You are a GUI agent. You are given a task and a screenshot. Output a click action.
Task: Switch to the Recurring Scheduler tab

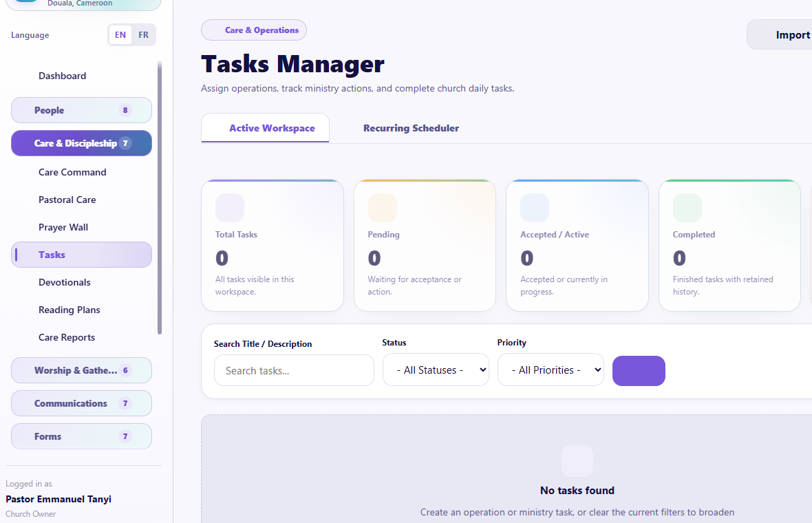(411, 128)
